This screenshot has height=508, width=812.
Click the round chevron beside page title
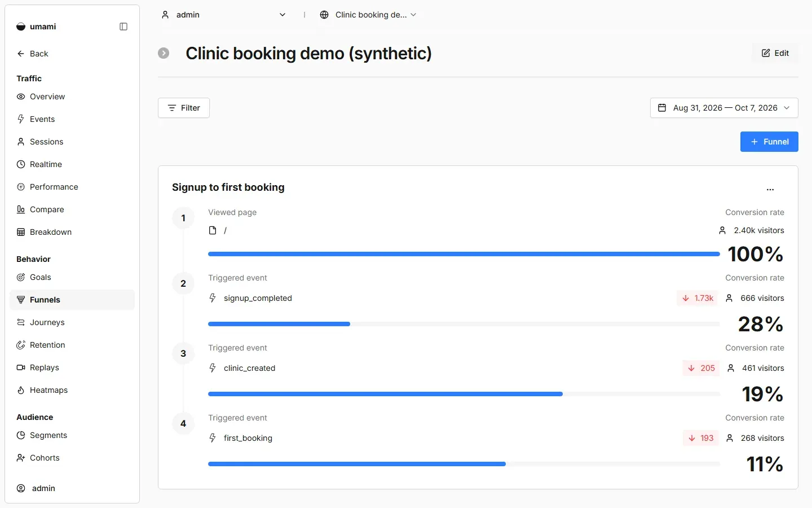[164, 53]
